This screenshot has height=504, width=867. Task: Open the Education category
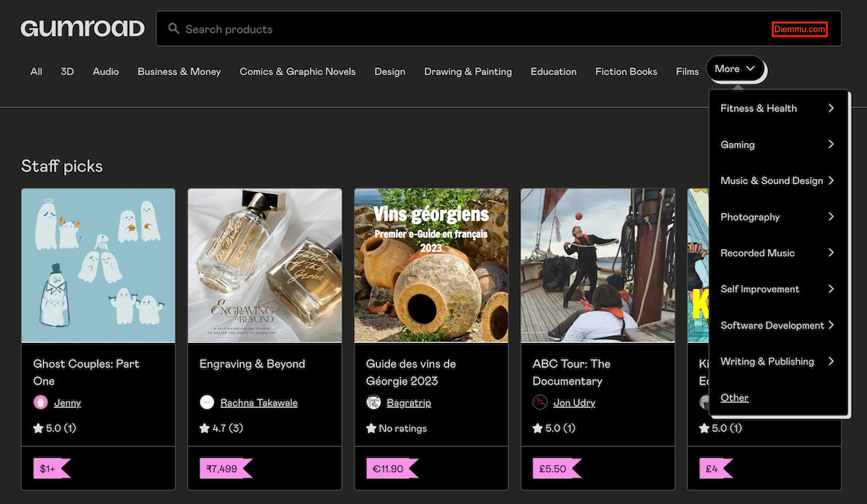click(x=553, y=71)
